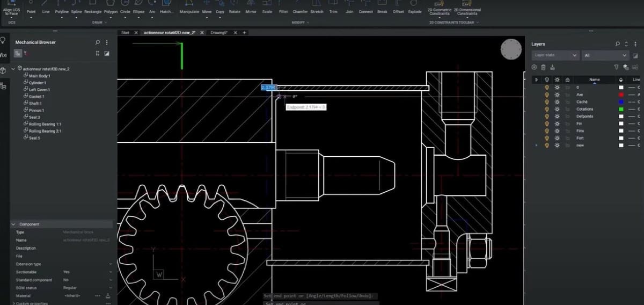This screenshot has width=644, height=305.
Task: Click the green color swatch of Cotations
Action: 621,109
